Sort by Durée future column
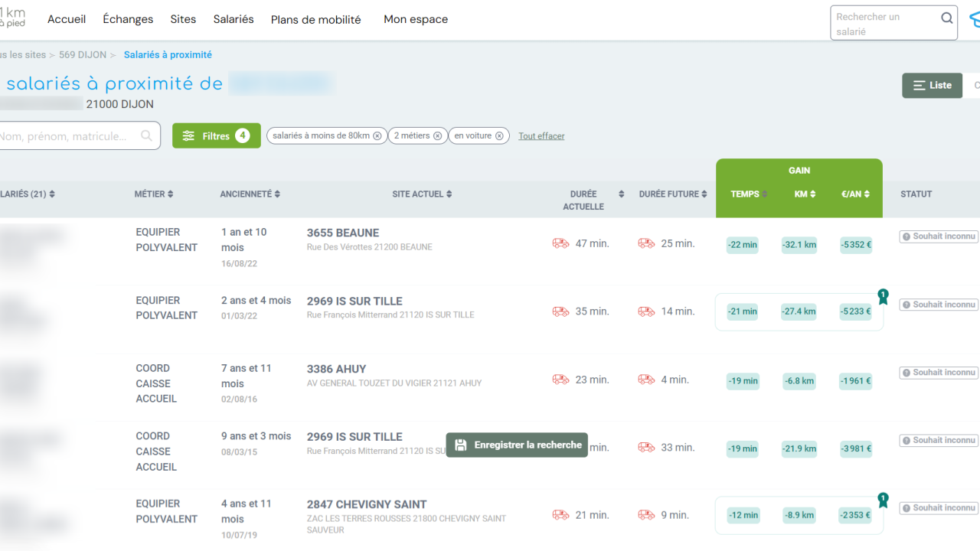The width and height of the screenshot is (980, 551). coord(673,194)
